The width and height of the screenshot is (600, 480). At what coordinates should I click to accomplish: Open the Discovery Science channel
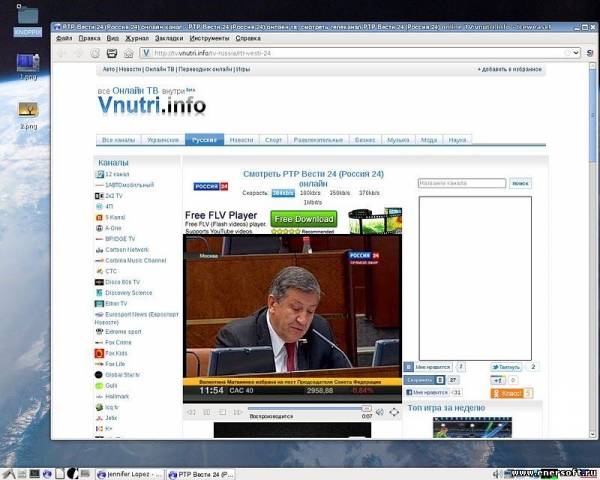click(129, 292)
